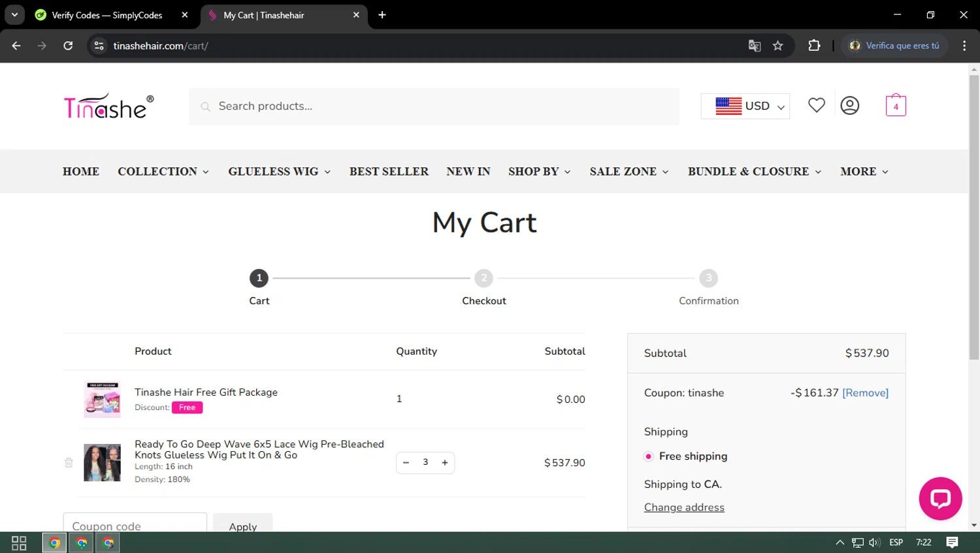Open the BEST SELLER page
Image resolution: width=980 pixels, height=553 pixels.
tap(389, 171)
